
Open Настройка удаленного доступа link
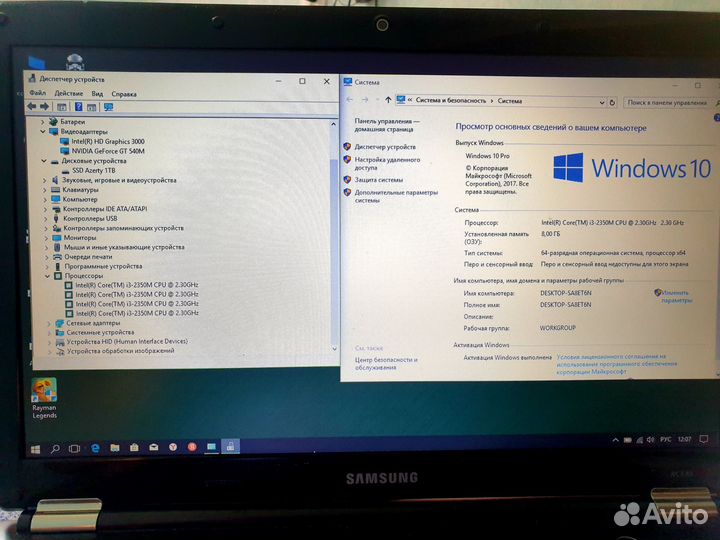coord(387,164)
